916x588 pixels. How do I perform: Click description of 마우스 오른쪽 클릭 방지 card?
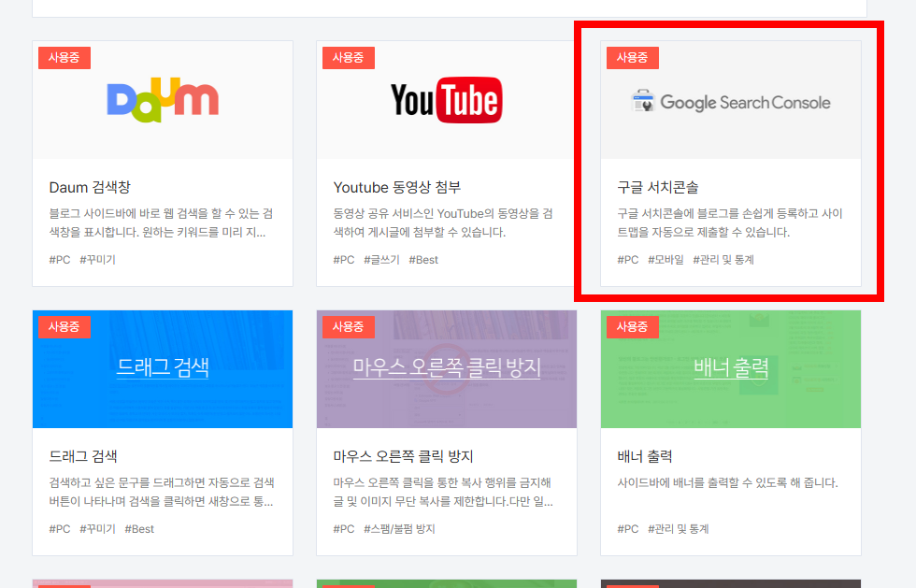(x=443, y=492)
